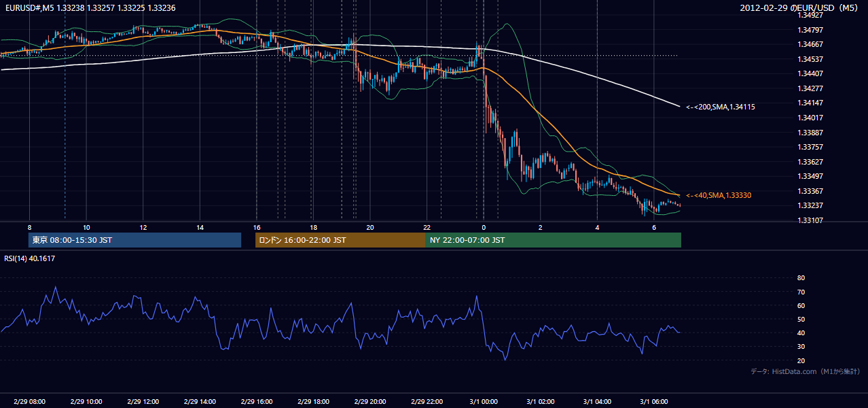Click RSI scale level 70

801,292
